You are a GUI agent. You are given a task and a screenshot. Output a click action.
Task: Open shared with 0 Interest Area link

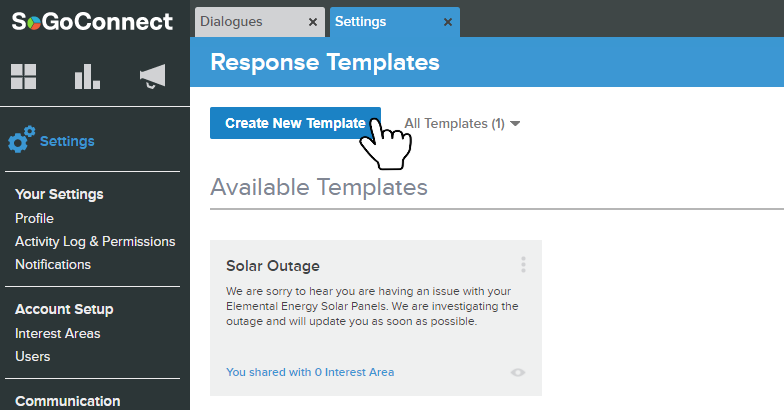(310, 372)
